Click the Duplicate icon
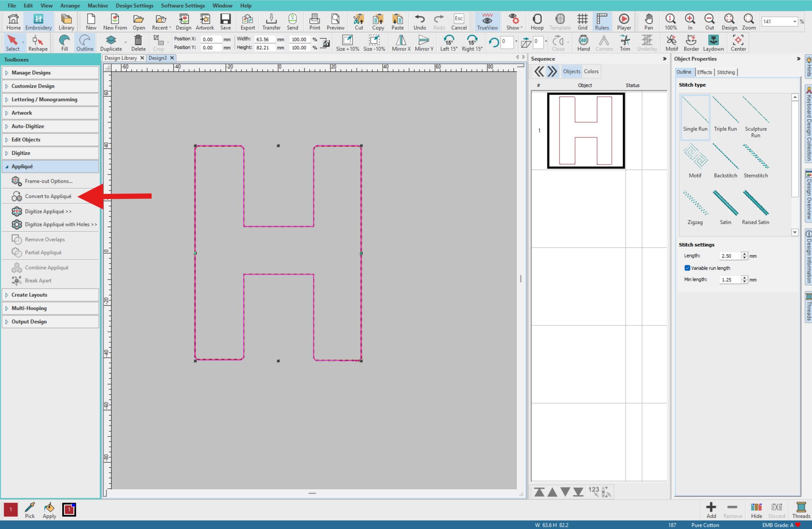This screenshot has width=812, height=529. coord(111,43)
